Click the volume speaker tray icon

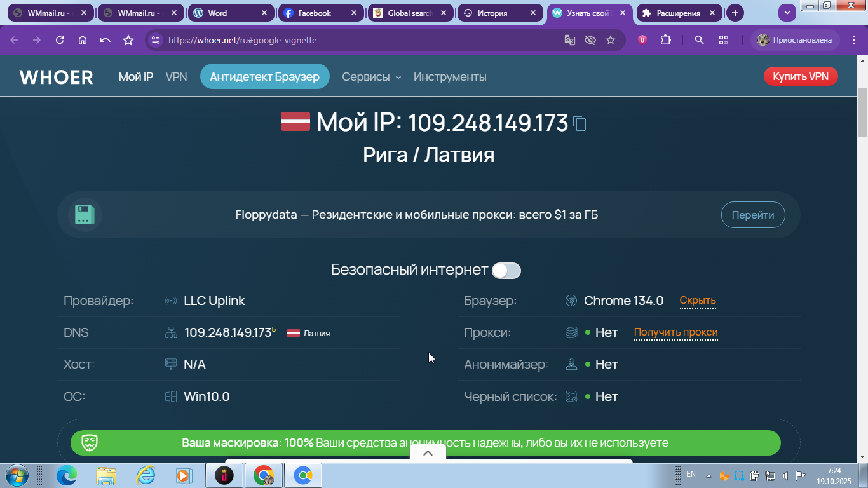click(786, 475)
